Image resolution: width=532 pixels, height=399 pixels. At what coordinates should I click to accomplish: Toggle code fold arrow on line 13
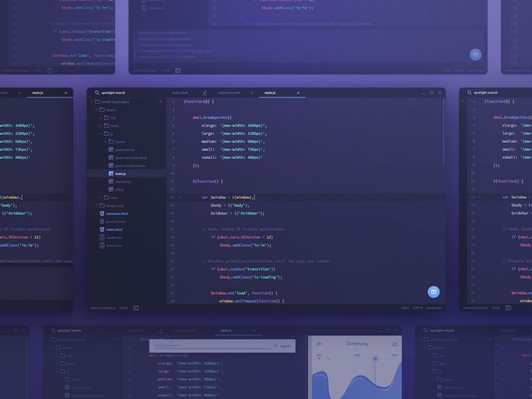[x=179, y=197]
